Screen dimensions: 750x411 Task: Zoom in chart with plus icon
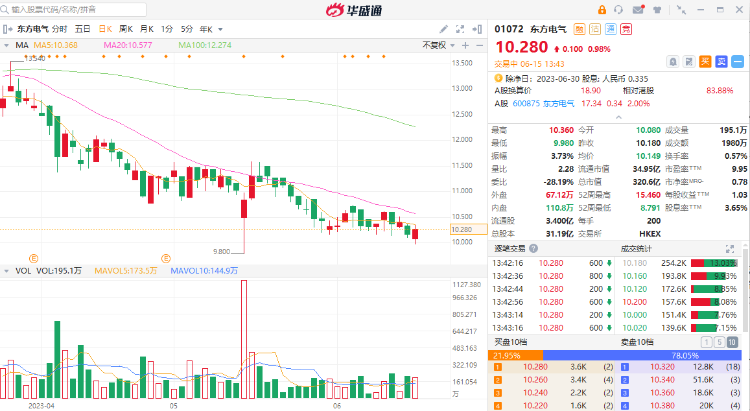click(465, 45)
